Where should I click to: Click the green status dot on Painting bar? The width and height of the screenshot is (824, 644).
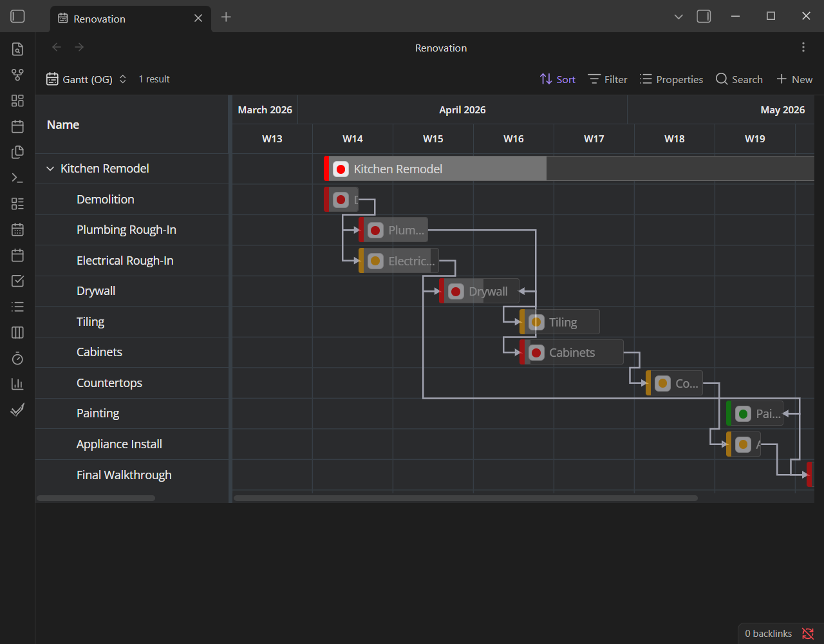tap(743, 414)
